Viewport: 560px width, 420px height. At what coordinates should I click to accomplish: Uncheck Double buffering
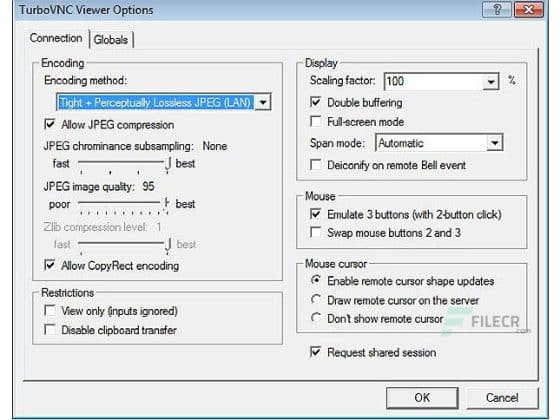click(x=316, y=102)
